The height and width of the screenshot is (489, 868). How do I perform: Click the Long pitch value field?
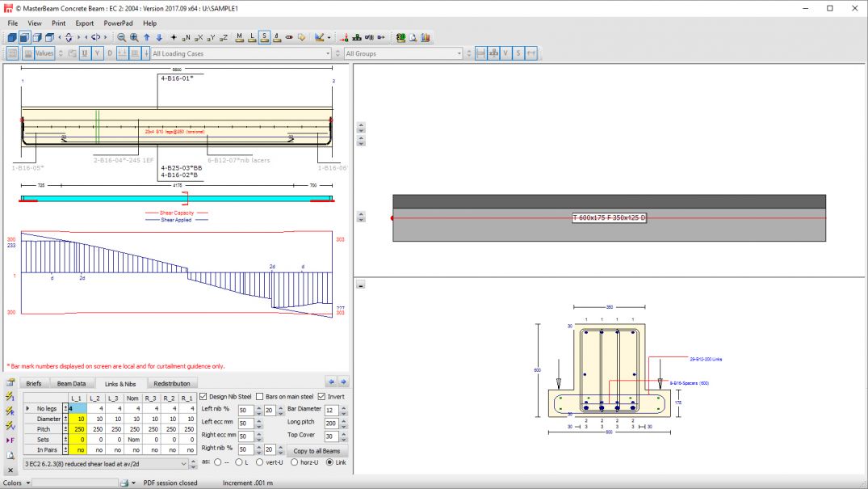329,424
